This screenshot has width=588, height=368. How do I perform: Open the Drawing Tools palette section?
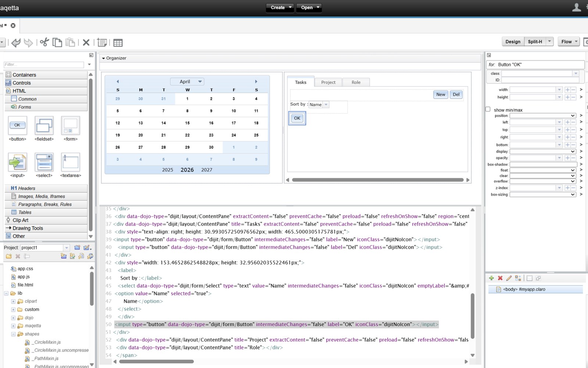pos(46,228)
